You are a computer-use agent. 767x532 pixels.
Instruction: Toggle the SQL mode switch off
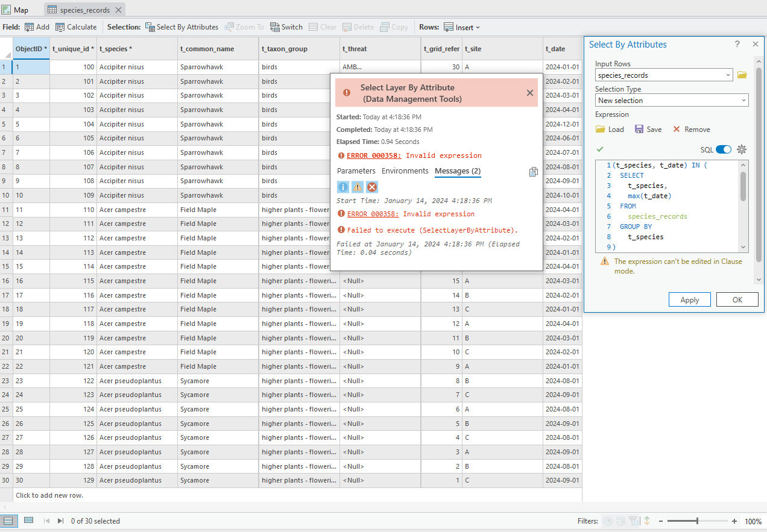tap(724, 149)
